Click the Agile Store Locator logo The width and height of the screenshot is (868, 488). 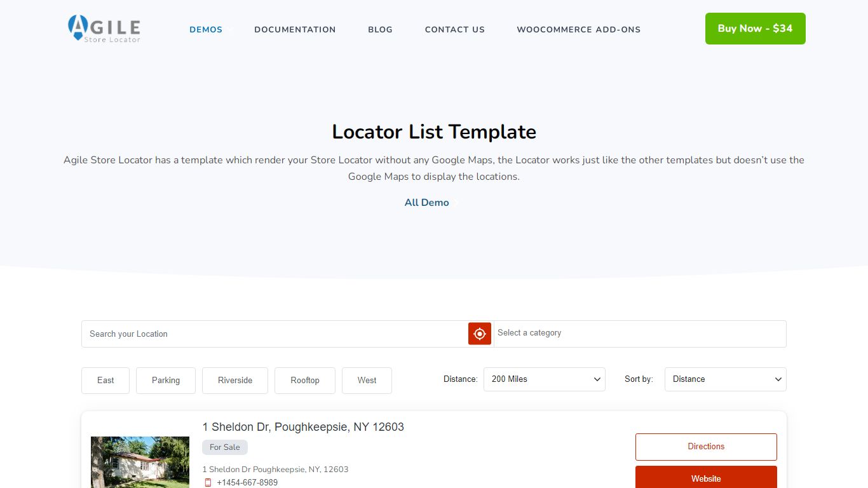pos(104,29)
